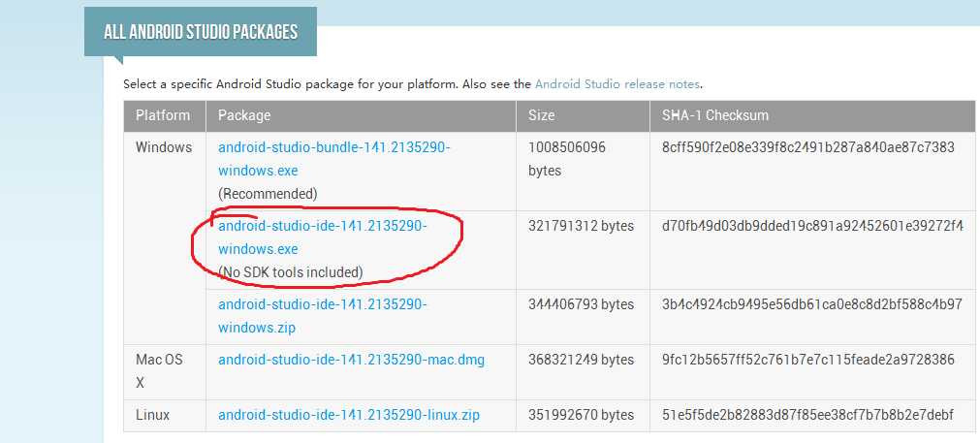Download android-studio-bundle-141.2135290-windows.exe
Viewport: 980px width, 443px height.
[333, 159]
